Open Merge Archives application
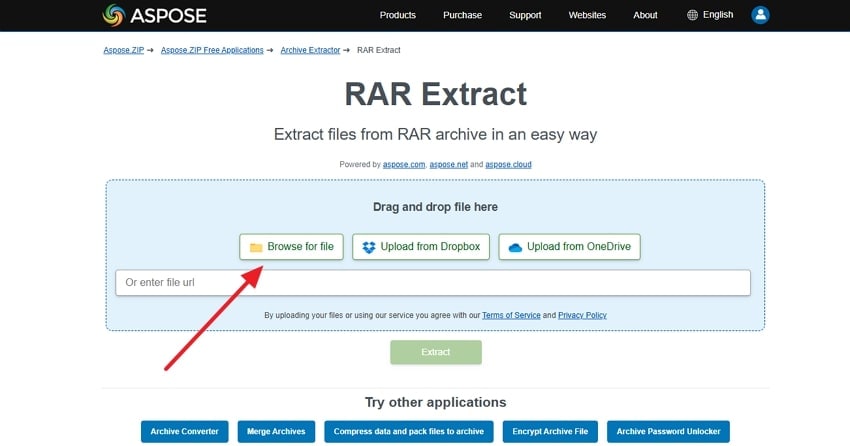Viewport: 850px width, 446px height. (276, 431)
